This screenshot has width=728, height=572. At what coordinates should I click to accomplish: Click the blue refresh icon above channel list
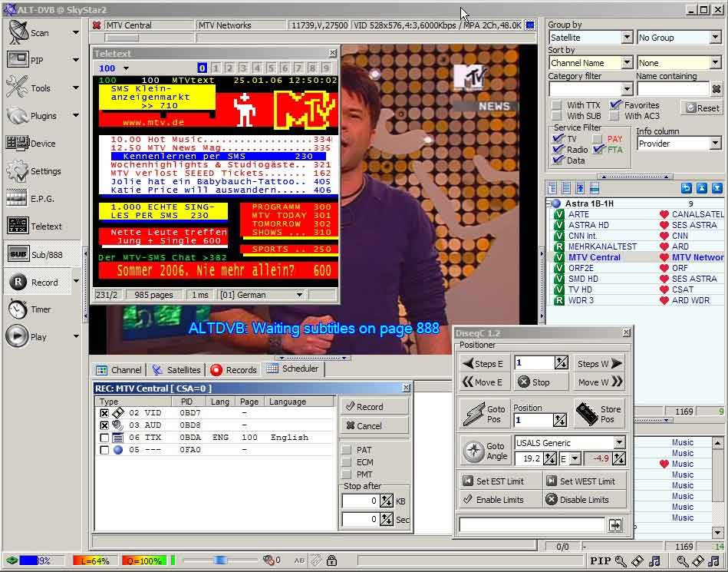(x=687, y=188)
